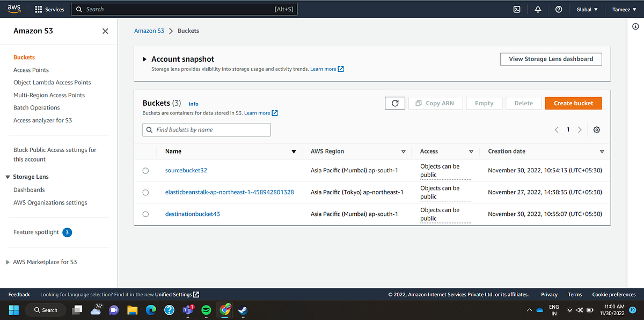
Task: Open bucket list preferences gear
Action: [596, 129]
